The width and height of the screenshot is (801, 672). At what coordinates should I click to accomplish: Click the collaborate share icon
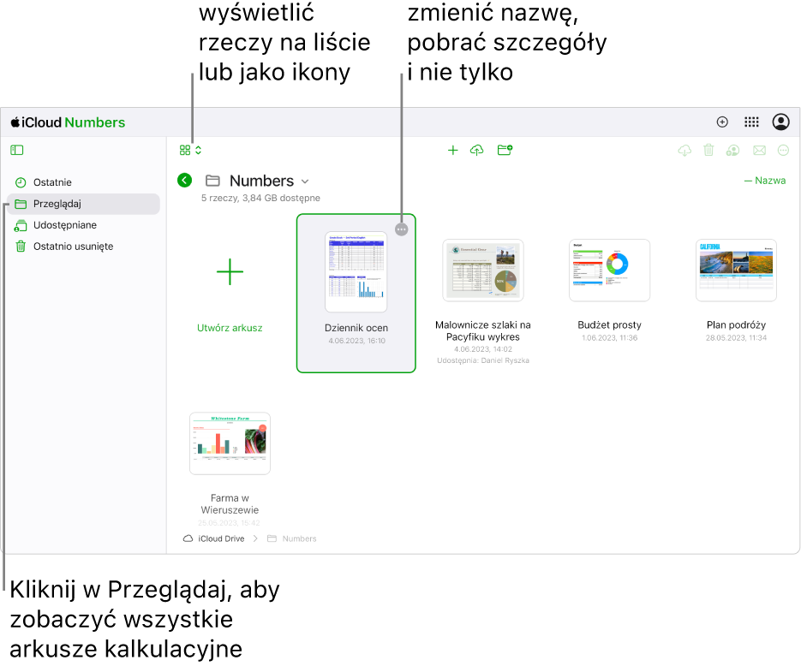pyautogui.click(x=733, y=150)
